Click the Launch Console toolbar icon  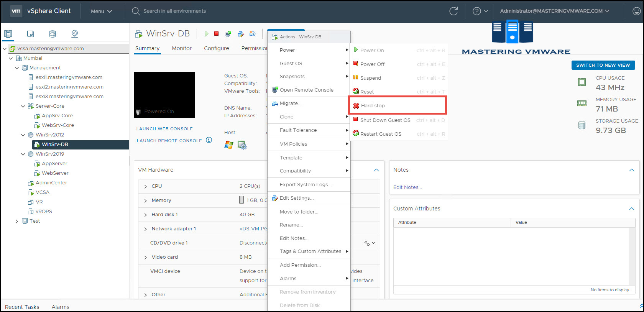pyautogui.click(x=228, y=34)
